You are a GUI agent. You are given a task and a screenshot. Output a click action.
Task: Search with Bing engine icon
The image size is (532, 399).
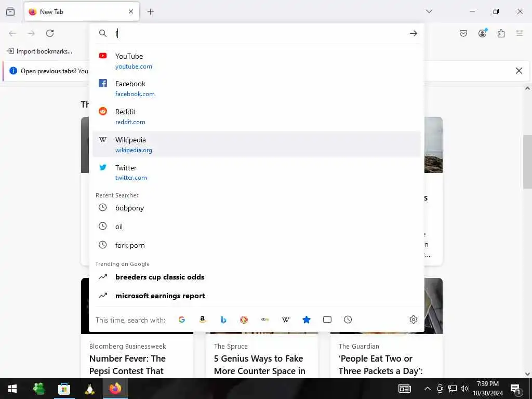click(x=223, y=320)
